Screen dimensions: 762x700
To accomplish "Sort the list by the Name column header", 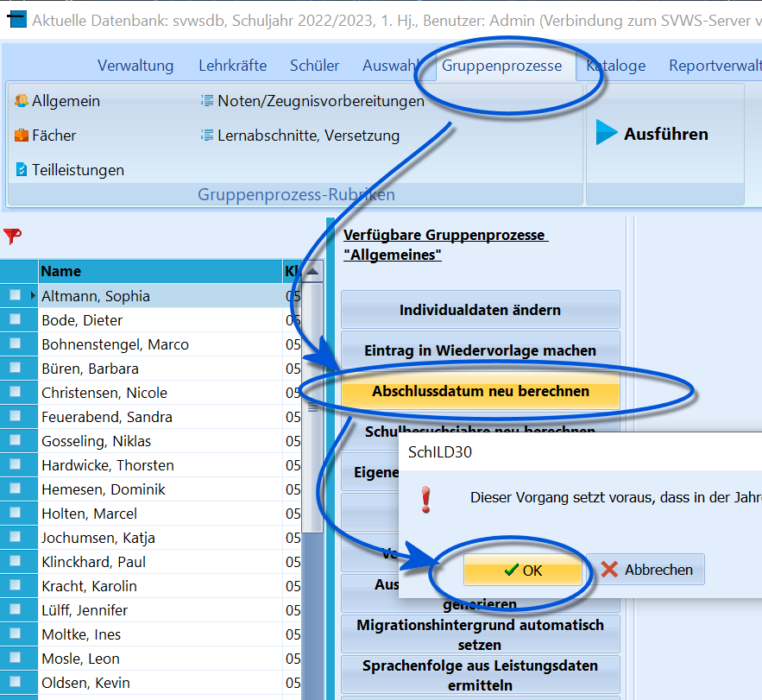I will (x=161, y=271).
